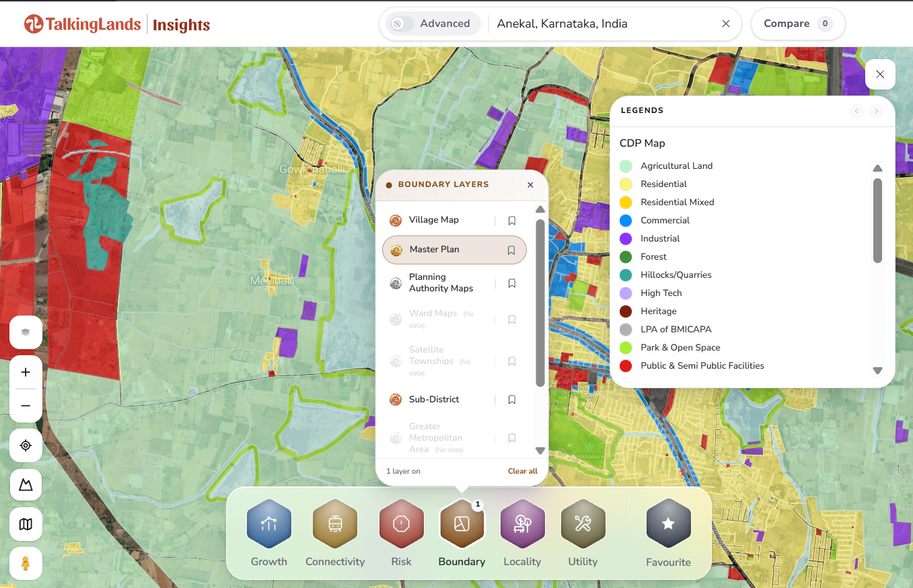Click the Industrial purple legend swatch
Screen dimensions: 913x588
[x=626, y=239]
